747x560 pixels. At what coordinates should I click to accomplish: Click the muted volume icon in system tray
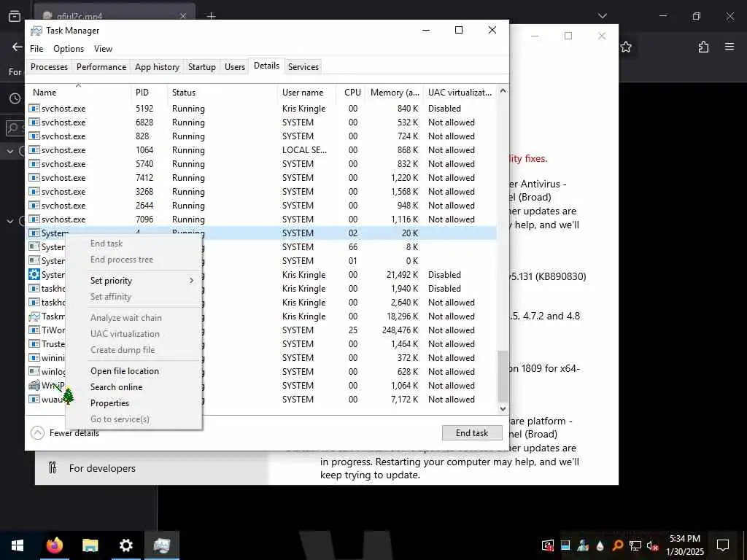click(652, 545)
